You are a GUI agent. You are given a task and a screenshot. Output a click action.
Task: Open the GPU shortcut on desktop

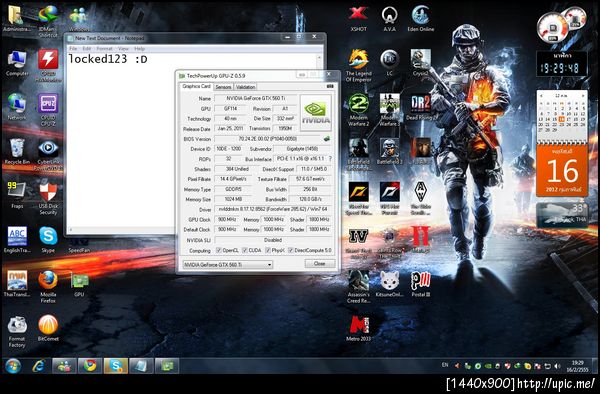tap(79, 284)
